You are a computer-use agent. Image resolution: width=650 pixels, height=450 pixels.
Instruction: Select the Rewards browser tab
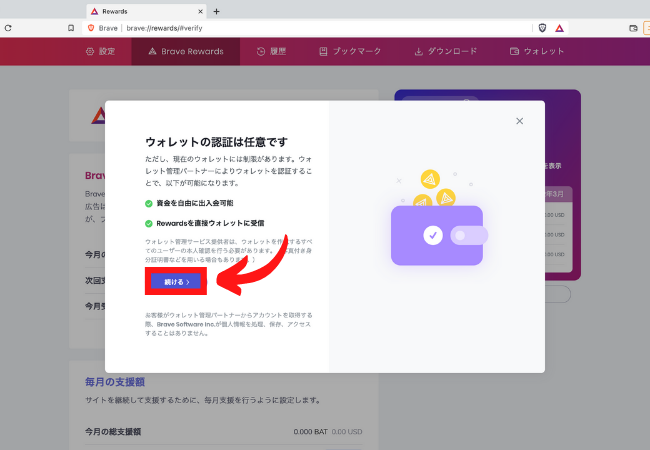click(147, 12)
